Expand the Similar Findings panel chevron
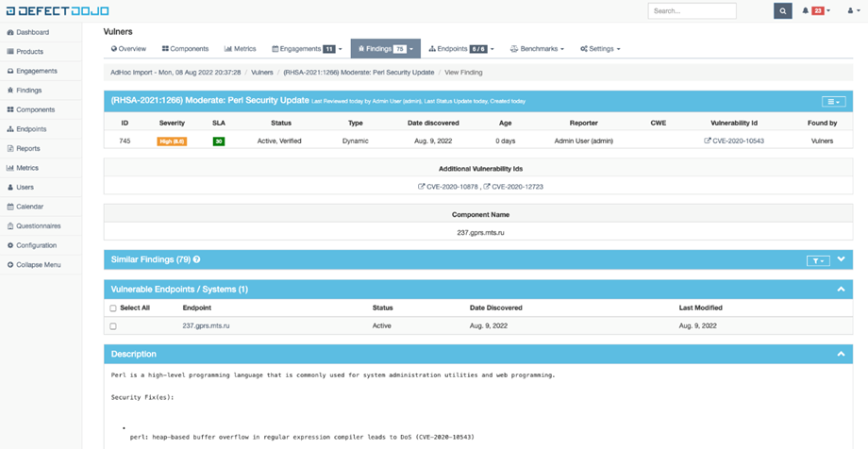Screen dimensions: 868x449 point(841,259)
